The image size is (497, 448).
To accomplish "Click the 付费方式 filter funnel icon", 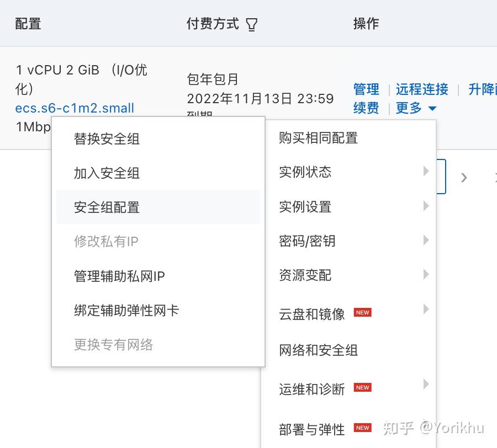I will (x=252, y=25).
